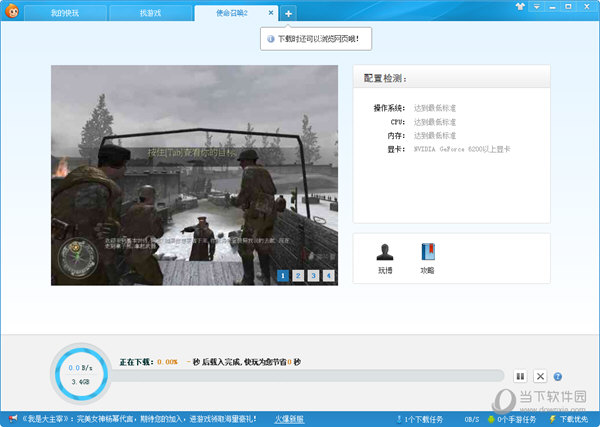The width and height of the screenshot is (600, 427).
Task: Open the 火爆新服 link
Action: point(289,419)
